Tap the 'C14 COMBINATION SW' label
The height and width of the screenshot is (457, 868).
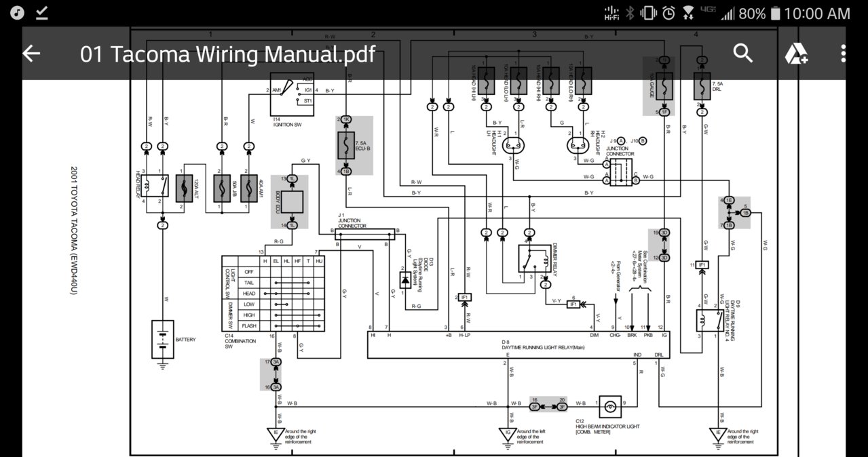pos(239,342)
